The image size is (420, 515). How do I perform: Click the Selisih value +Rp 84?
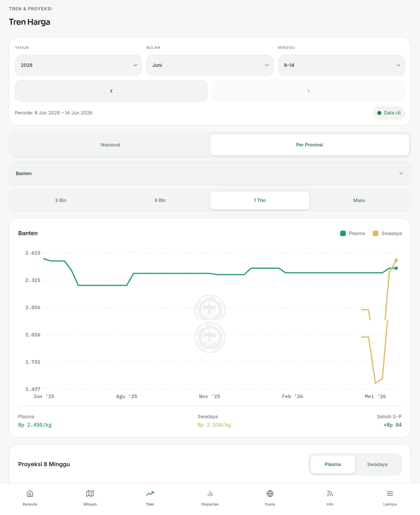[392, 425]
